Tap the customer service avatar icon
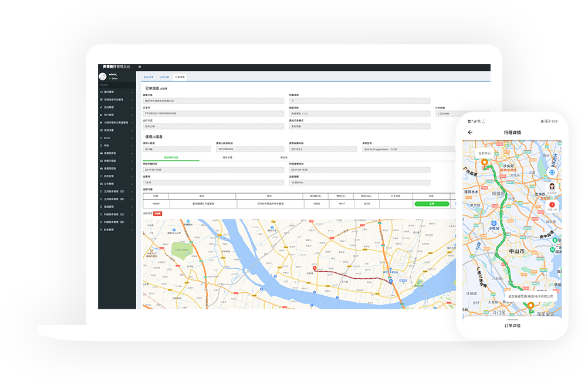 [x=552, y=188]
